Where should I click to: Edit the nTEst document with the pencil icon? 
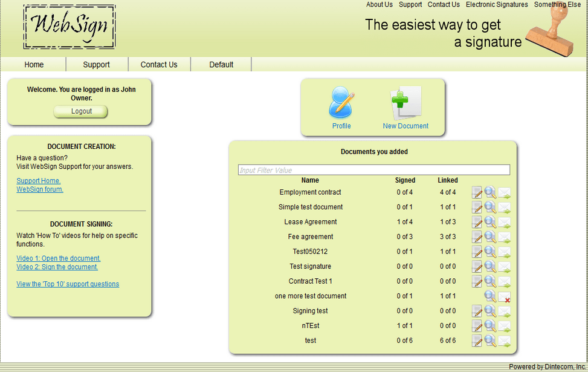pyautogui.click(x=476, y=325)
